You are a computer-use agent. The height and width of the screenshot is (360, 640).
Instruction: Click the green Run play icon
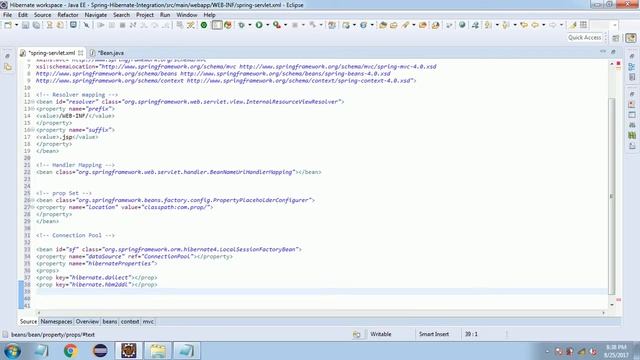[259, 25]
